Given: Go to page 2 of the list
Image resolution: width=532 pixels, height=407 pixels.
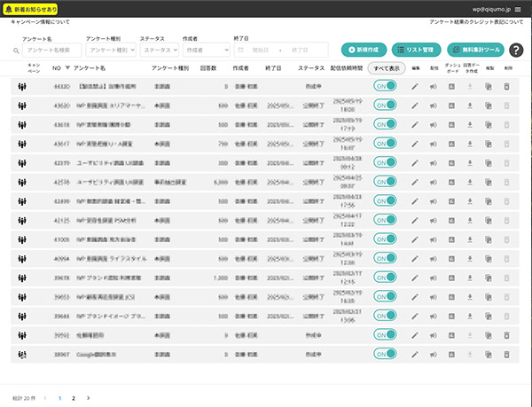Looking at the screenshot, I should tap(74, 398).
